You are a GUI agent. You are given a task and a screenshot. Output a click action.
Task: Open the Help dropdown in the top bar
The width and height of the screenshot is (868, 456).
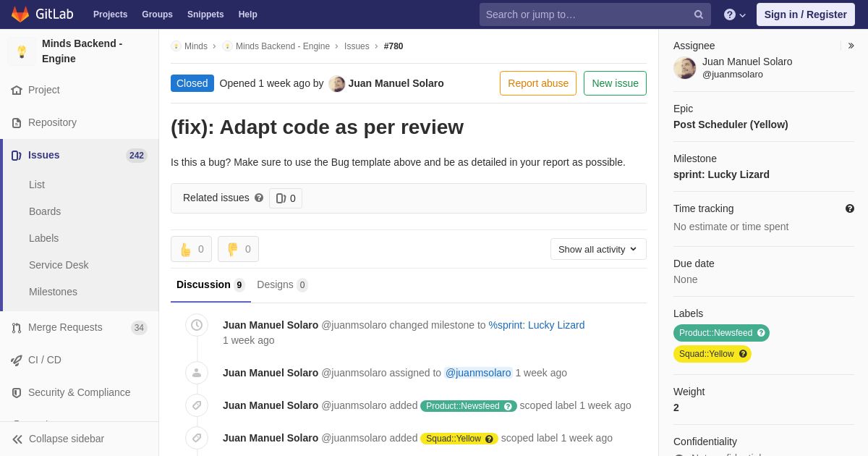[x=735, y=14]
